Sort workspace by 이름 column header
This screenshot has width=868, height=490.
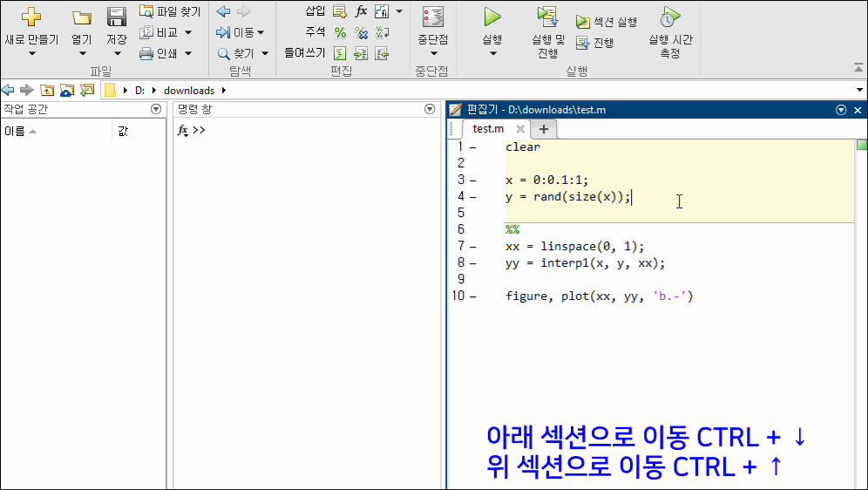[x=56, y=132]
